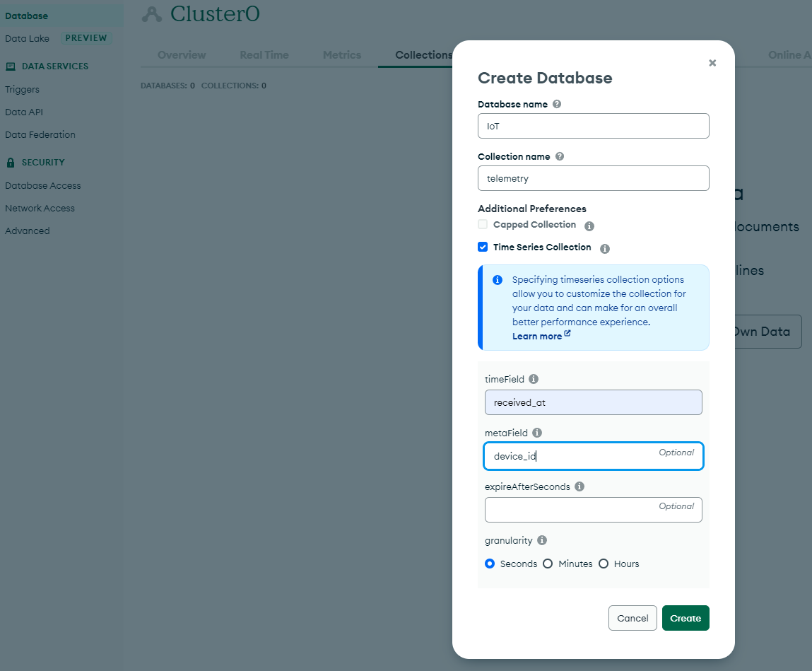Uncheck the Time Series Collection checkbox

tap(483, 247)
